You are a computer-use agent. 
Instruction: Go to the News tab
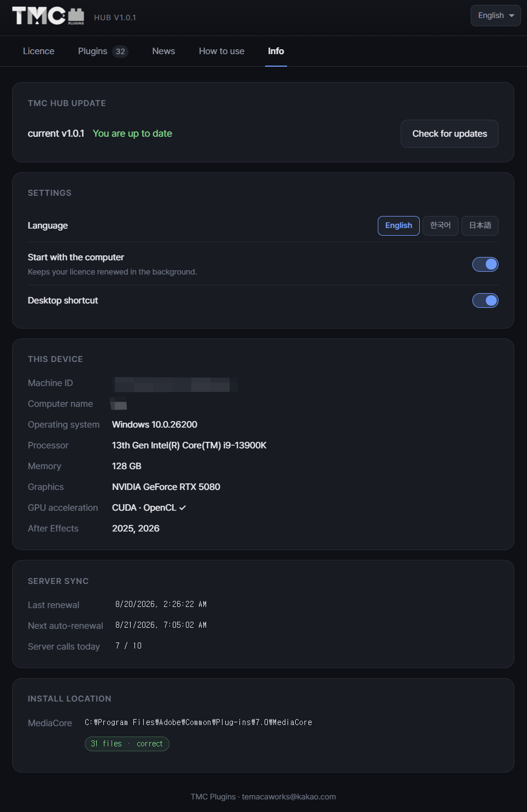coord(163,51)
